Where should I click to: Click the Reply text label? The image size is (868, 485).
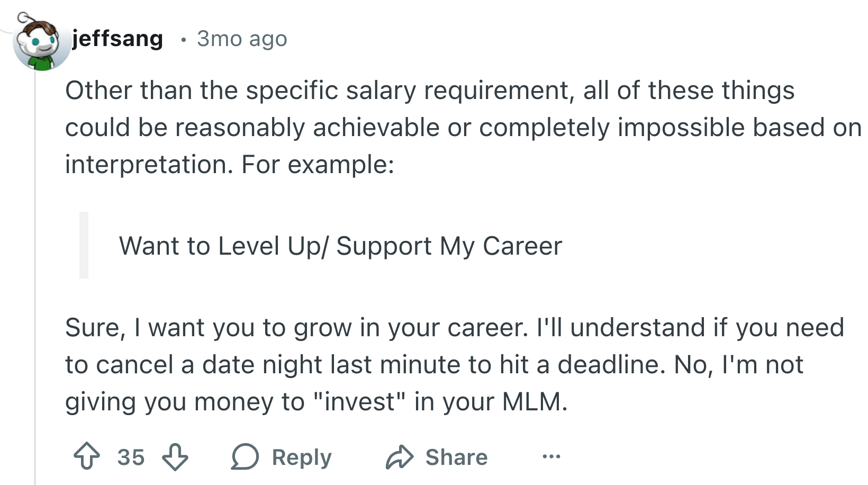click(302, 457)
